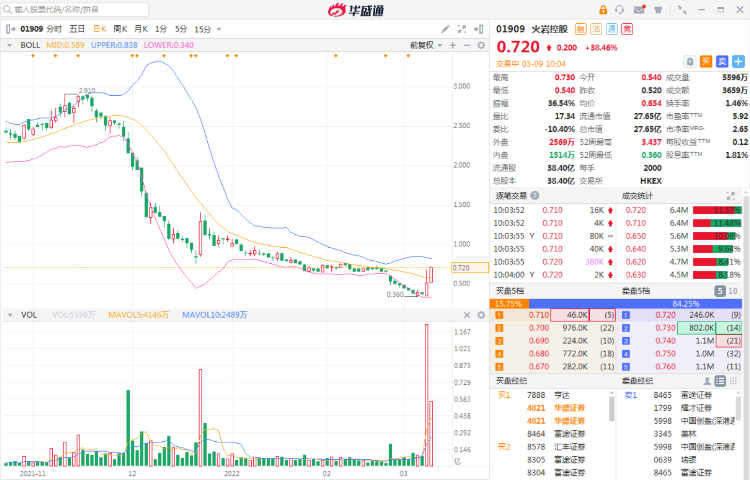Select the 周K weekly candlestick tab
Viewport: 750px width, 480px height.
pyautogui.click(x=120, y=29)
